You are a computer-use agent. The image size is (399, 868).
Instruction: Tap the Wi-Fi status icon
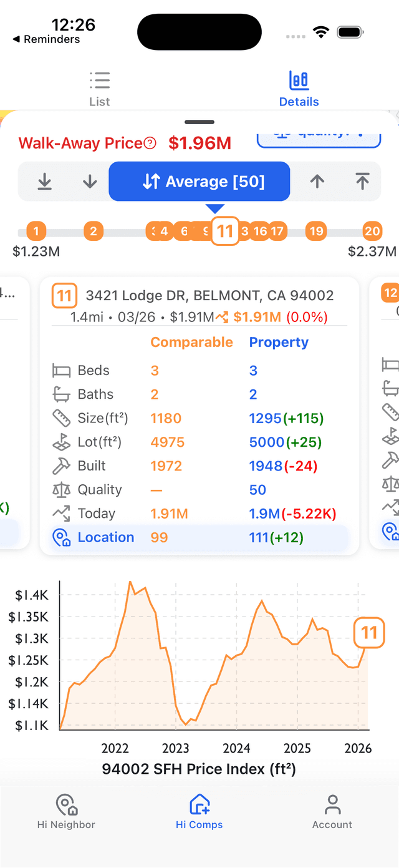[321, 32]
